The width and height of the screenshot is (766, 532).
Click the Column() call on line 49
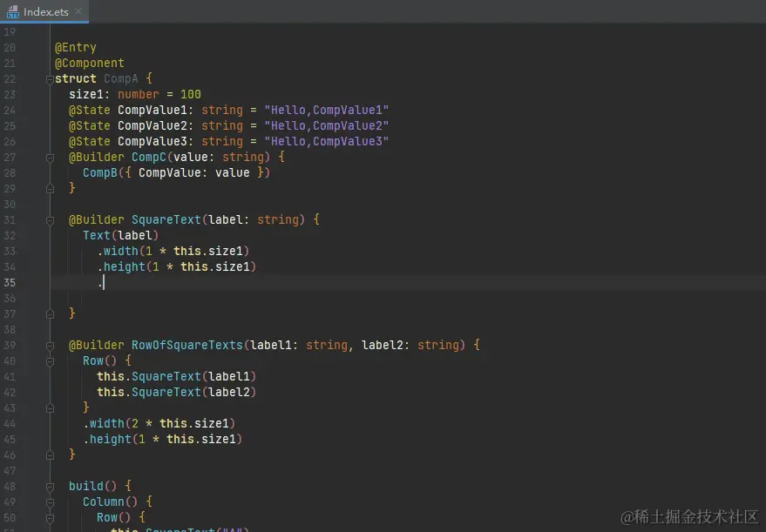coord(111,502)
